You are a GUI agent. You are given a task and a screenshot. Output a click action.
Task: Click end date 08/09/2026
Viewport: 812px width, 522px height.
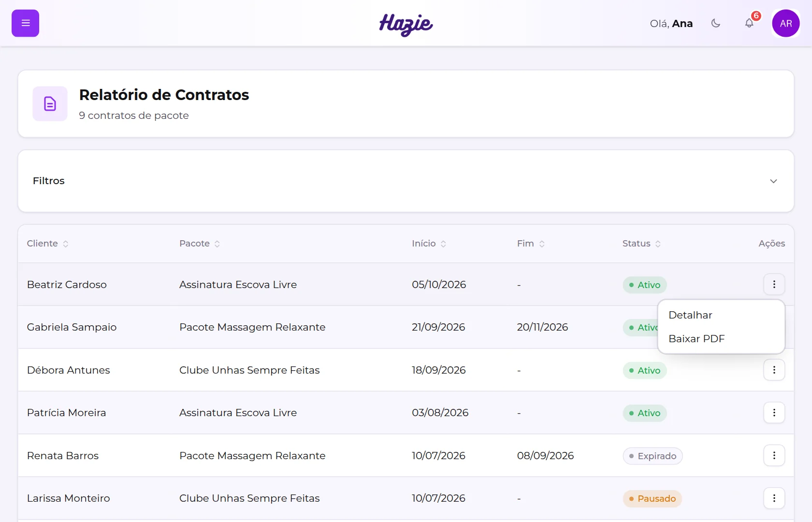click(545, 456)
